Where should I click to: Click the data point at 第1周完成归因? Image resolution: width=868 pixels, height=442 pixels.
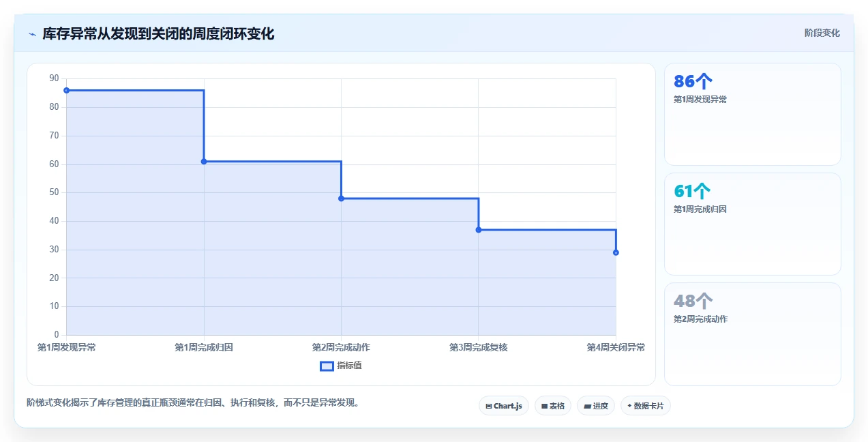tap(204, 162)
